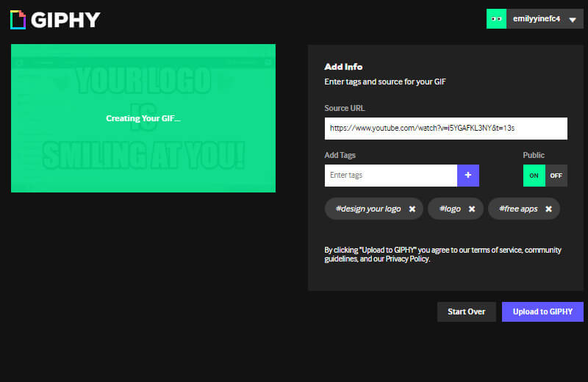Image resolution: width=588 pixels, height=382 pixels.
Task: Delete the #free apps tag
Action: pos(548,209)
